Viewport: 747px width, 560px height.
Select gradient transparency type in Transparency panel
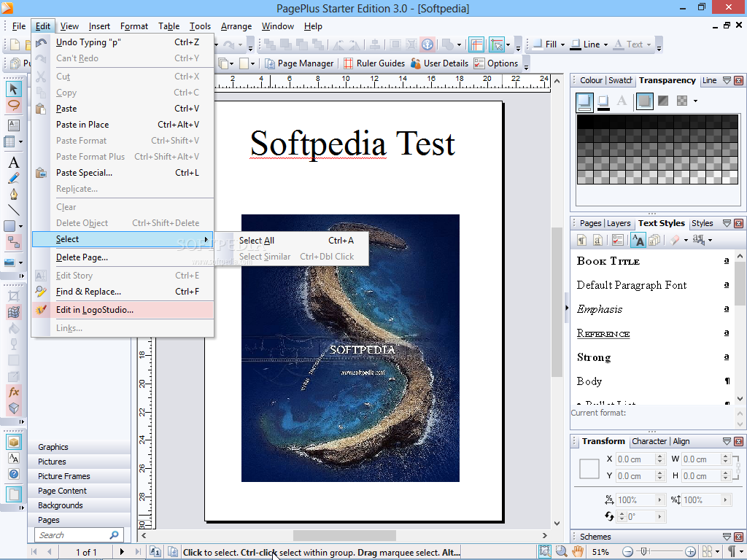point(663,101)
